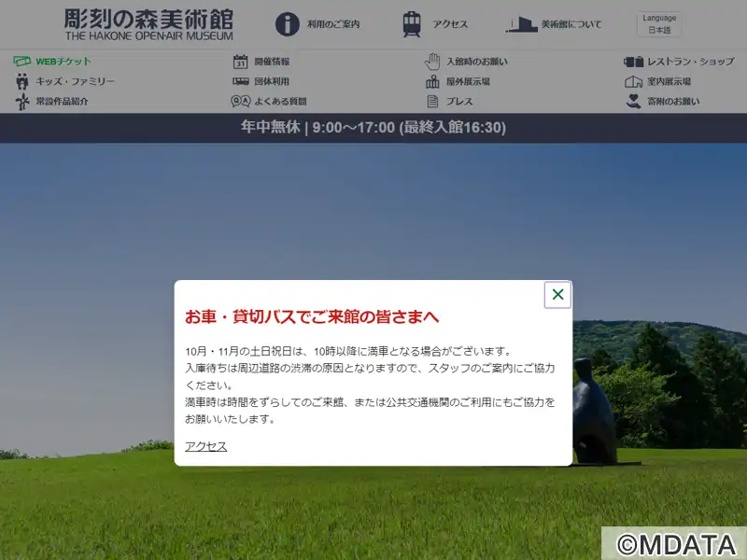The image size is (747, 560).
Task: Click the アクセス link in the popup
Action: [x=205, y=446]
